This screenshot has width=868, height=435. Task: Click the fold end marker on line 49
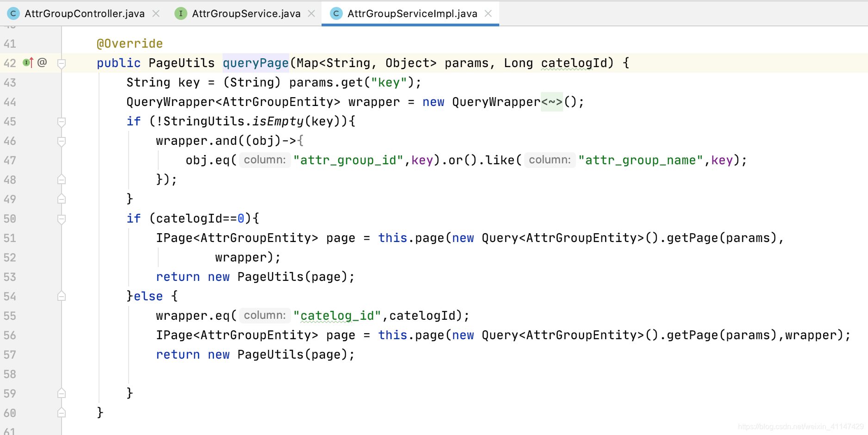(x=62, y=199)
